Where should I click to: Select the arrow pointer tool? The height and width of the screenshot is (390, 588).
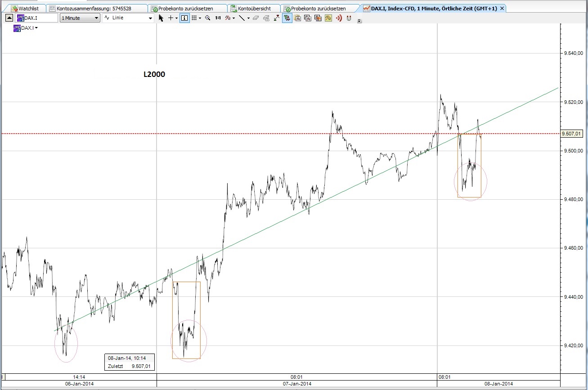tap(161, 18)
